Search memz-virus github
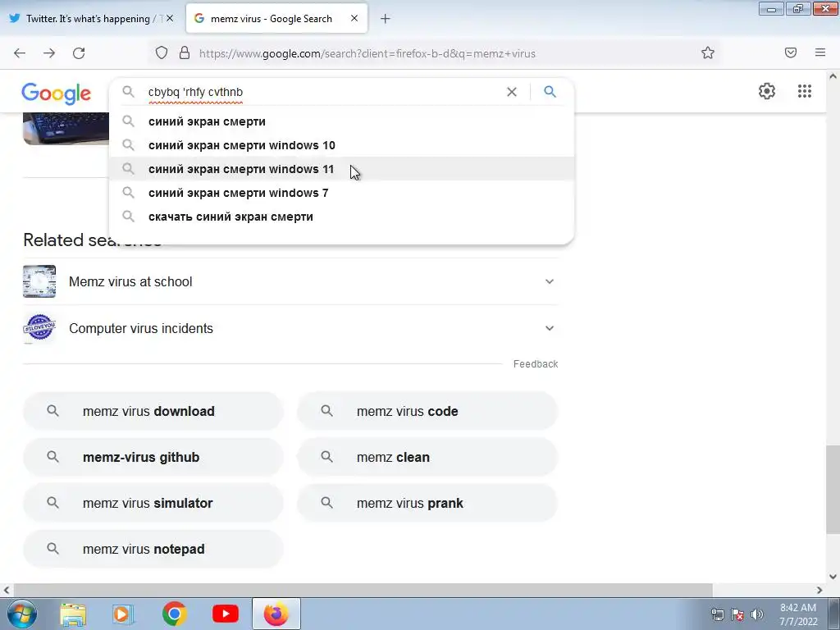 pos(153,457)
